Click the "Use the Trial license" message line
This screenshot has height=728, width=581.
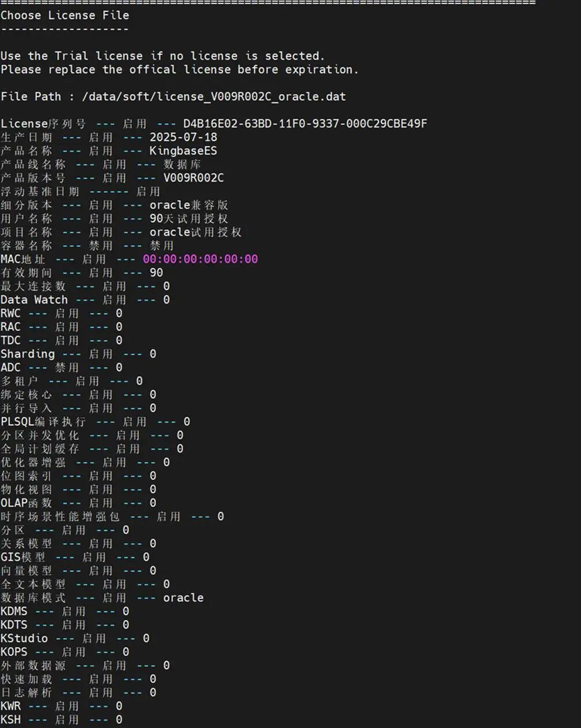coord(162,56)
